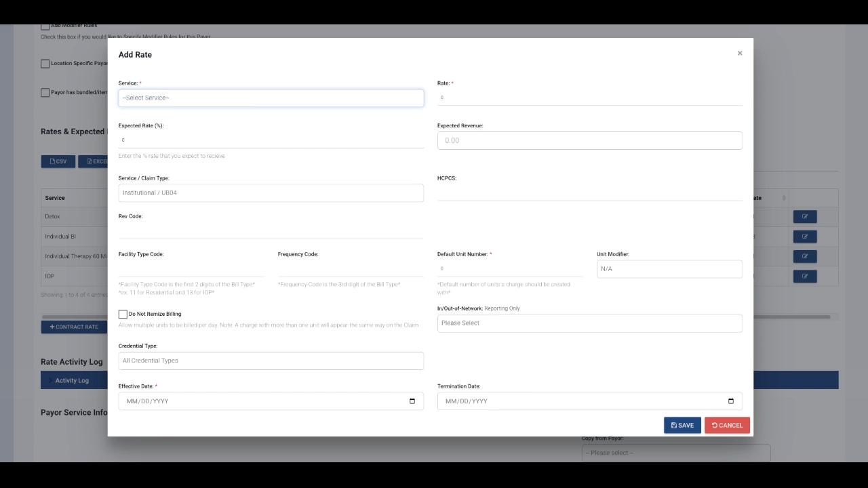This screenshot has height=488, width=868.
Task: Select the Activity Log tab
Action: click(73, 380)
